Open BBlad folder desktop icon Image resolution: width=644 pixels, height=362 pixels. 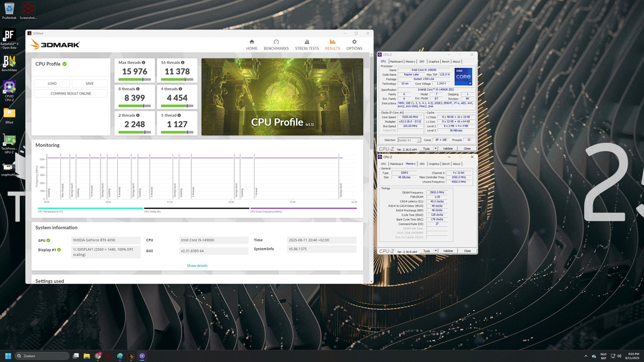pyautogui.click(x=9, y=116)
